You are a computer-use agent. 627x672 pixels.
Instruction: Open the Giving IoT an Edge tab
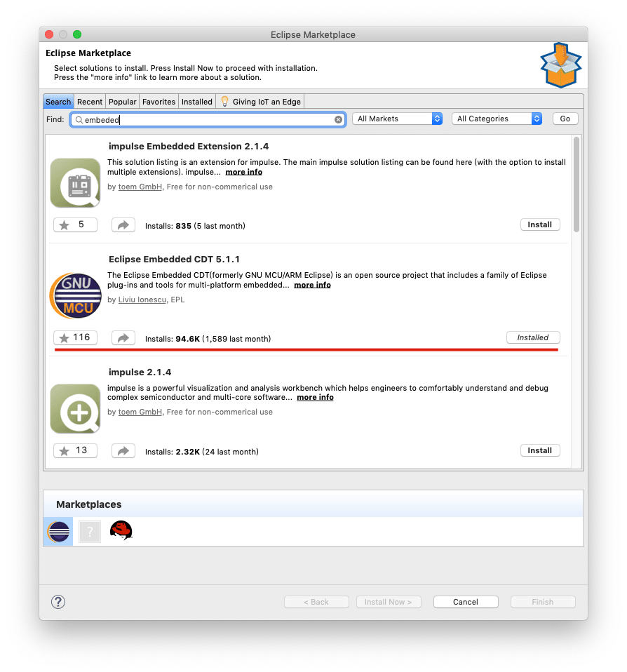[x=261, y=102]
